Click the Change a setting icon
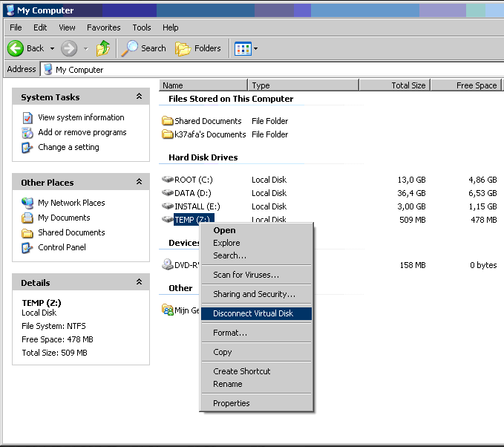The image size is (504, 447). 27,148
